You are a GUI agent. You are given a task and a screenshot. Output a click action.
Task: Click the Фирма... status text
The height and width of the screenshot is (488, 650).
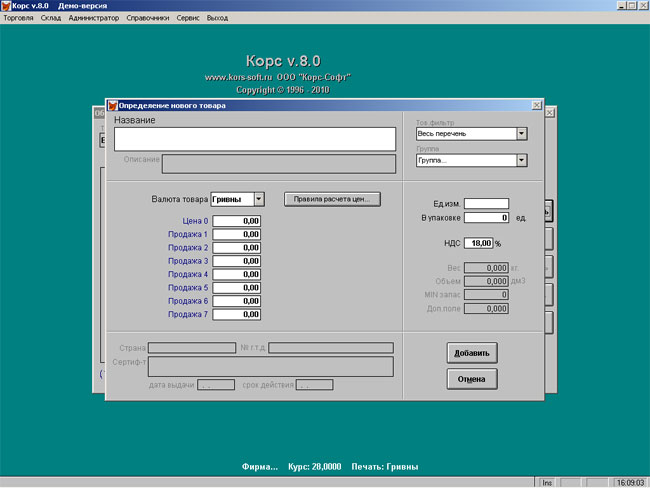click(260, 467)
